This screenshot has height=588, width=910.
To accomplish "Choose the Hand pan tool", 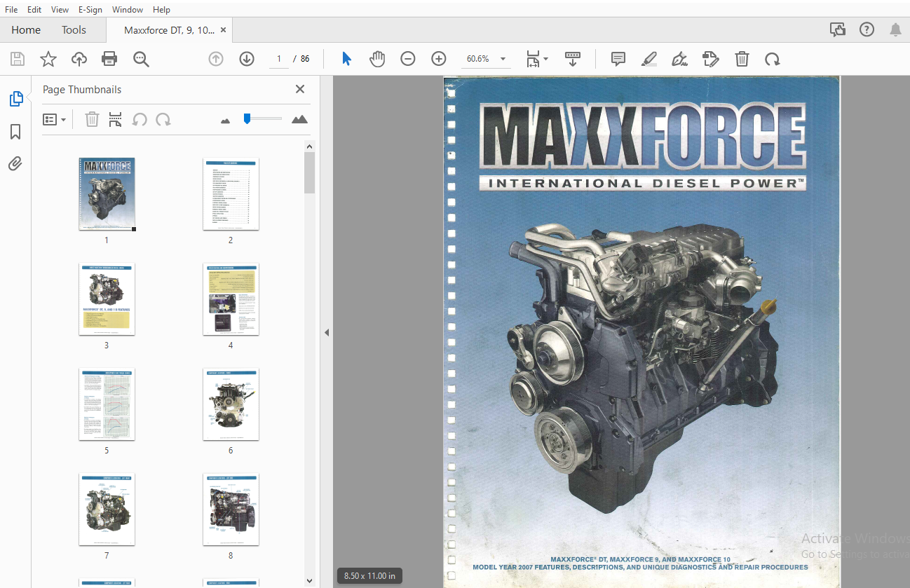I will coord(377,59).
